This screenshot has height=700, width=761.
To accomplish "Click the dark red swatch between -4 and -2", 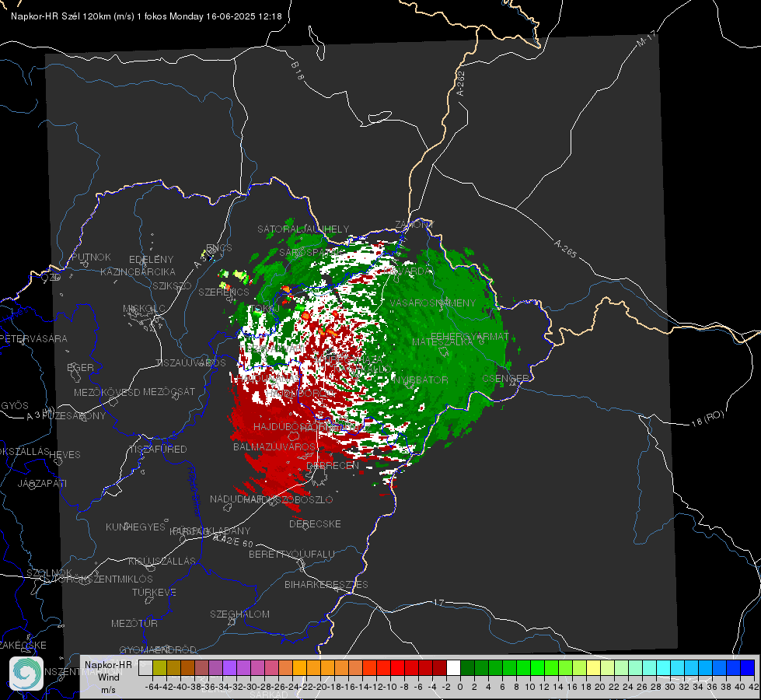I will pos(439,667).
